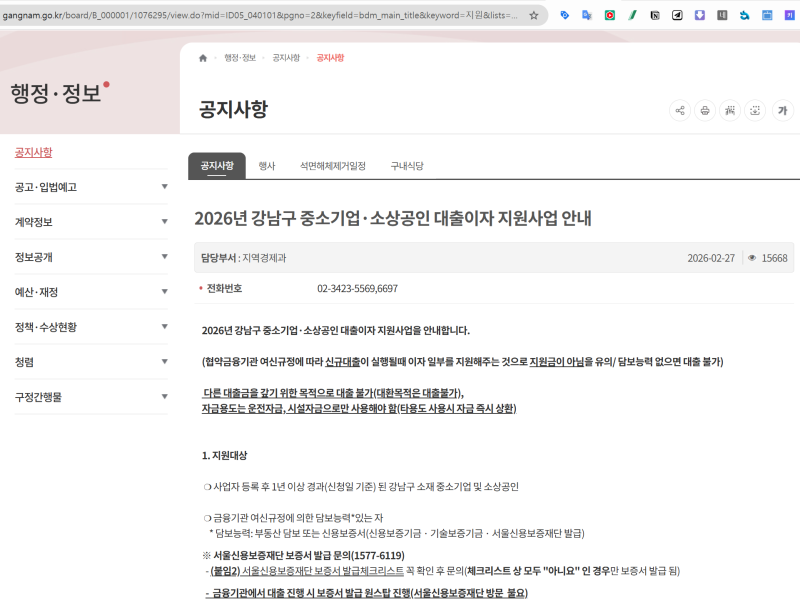Click the 공지사항 page heading
This screenshot has height=608, width=800.
(233, 109)
